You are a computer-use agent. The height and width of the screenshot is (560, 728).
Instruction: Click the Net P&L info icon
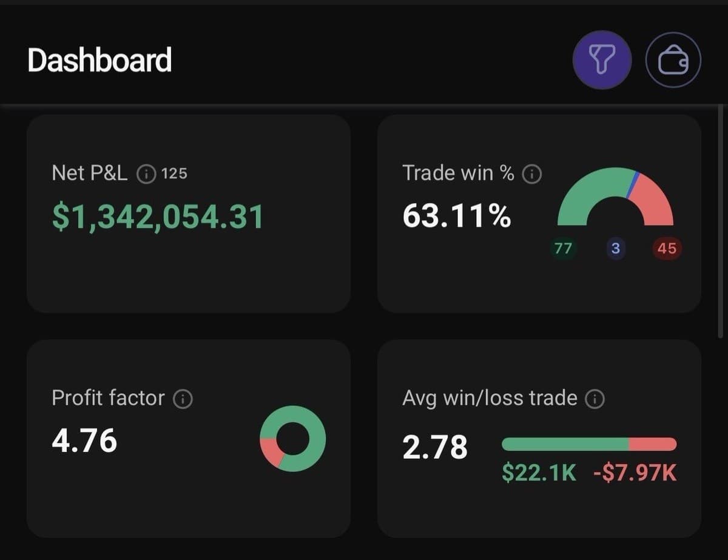tap(146, 174)
